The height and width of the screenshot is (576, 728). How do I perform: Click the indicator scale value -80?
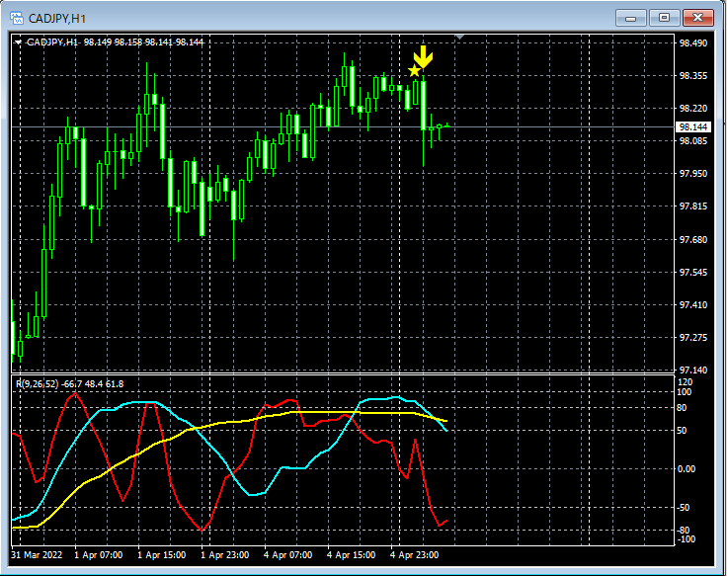[683, 530]
